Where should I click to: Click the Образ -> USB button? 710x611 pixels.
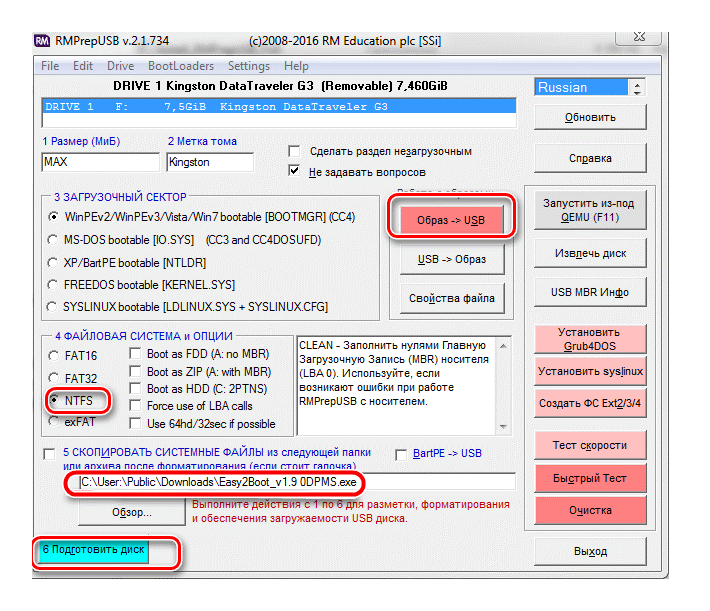click(x=451, y=220)
